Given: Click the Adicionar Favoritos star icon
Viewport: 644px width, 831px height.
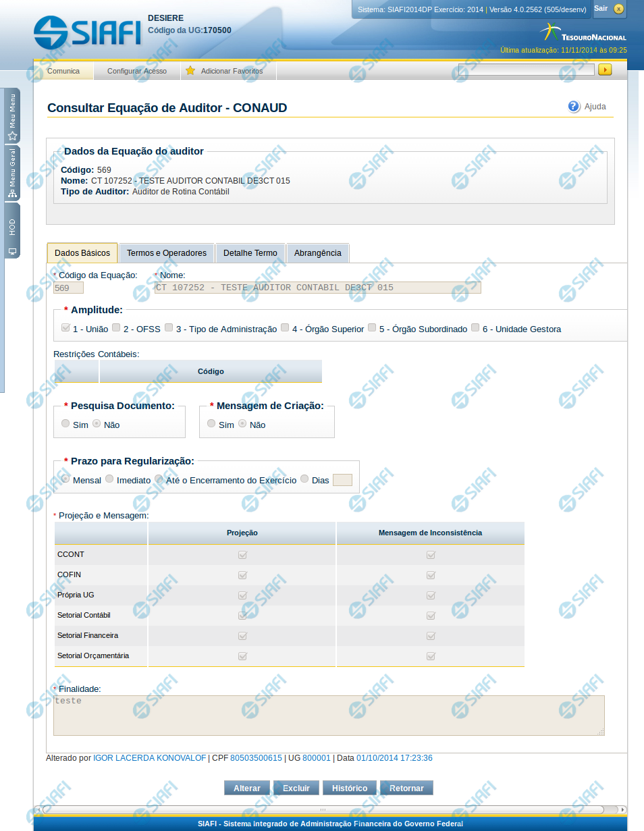Looking at the screenshot, I should (190, 71).
